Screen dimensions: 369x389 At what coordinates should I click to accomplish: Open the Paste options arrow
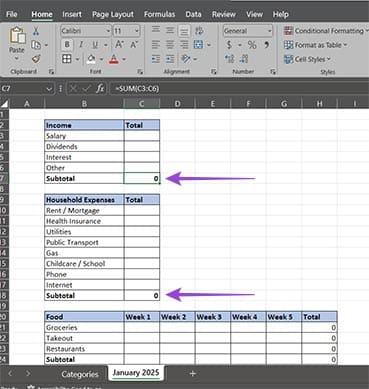[x=17, y=59]
